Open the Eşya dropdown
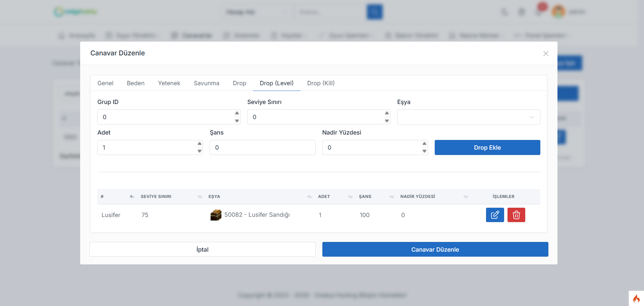Image resolution: width=644 pixels, height=306 pixels. pyautogui.click(x=469, y=117)
